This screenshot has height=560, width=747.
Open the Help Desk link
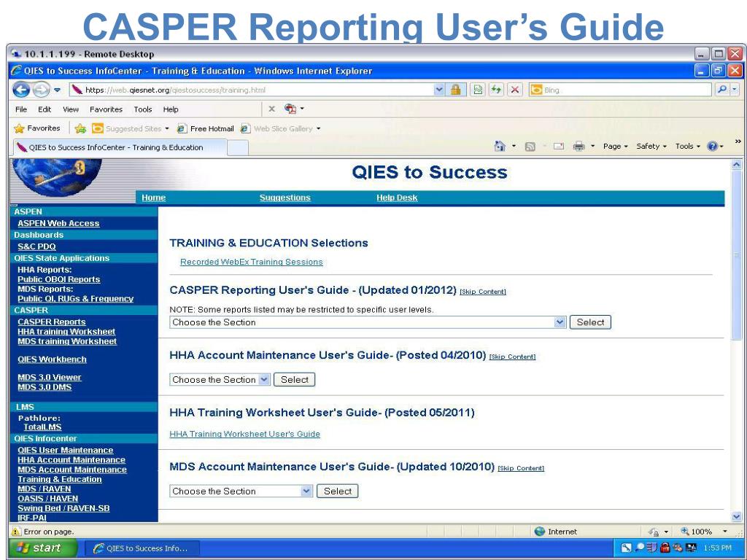[397, 198]
